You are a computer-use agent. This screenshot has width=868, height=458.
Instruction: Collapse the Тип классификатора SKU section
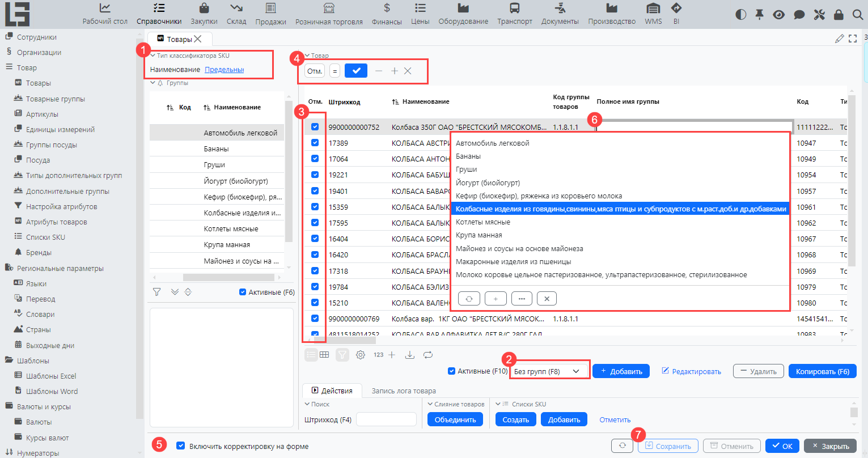pos(153,56)
